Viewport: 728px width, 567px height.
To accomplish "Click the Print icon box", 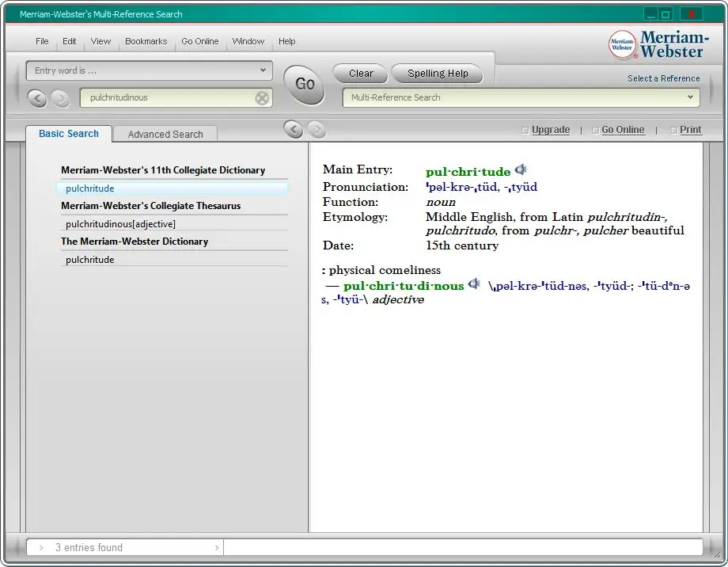I will (x=673, y=131).
